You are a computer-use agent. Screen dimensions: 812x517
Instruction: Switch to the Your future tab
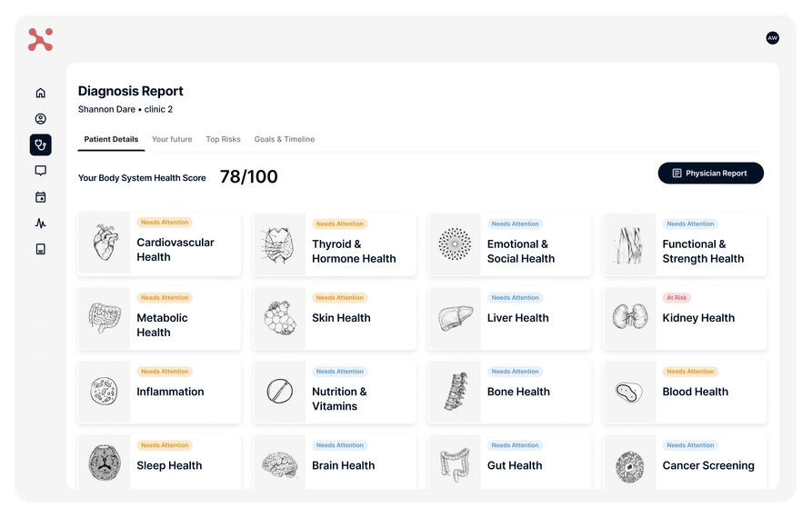[x=172, y=139]
